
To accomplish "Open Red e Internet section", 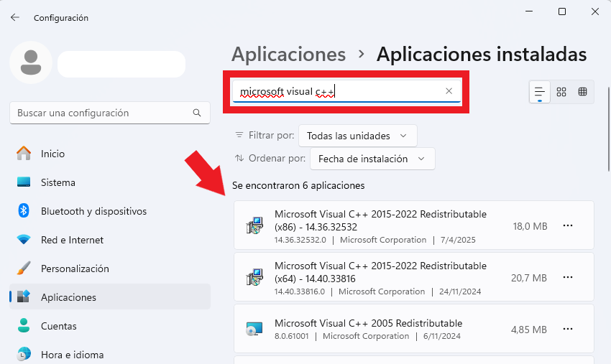I will (x=110, y=240).
